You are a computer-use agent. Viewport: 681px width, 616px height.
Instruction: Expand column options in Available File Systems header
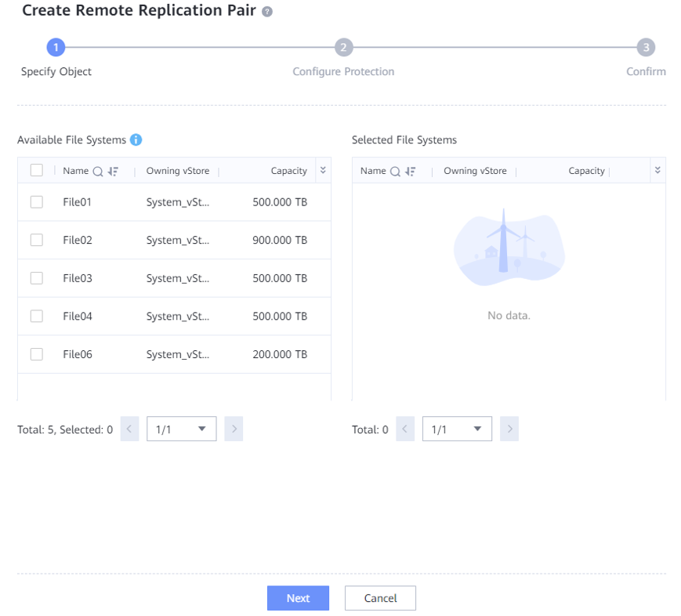[323, 170]
